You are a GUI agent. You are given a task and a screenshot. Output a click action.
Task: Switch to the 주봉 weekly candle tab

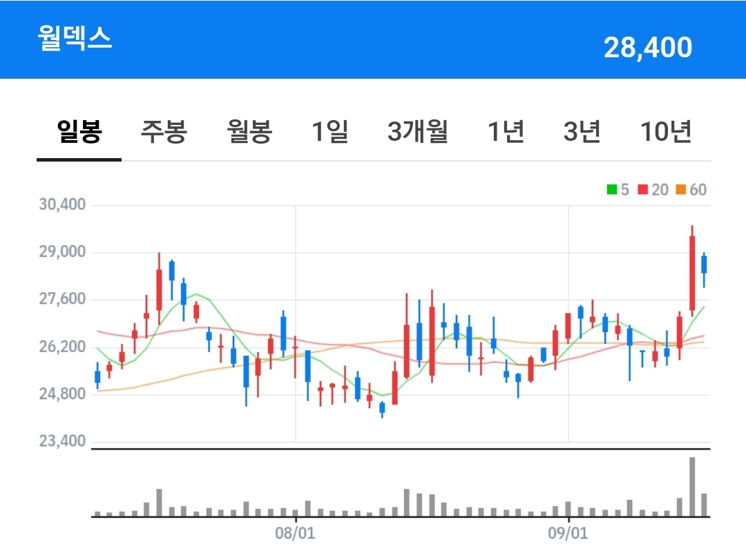tap(164, 131)
